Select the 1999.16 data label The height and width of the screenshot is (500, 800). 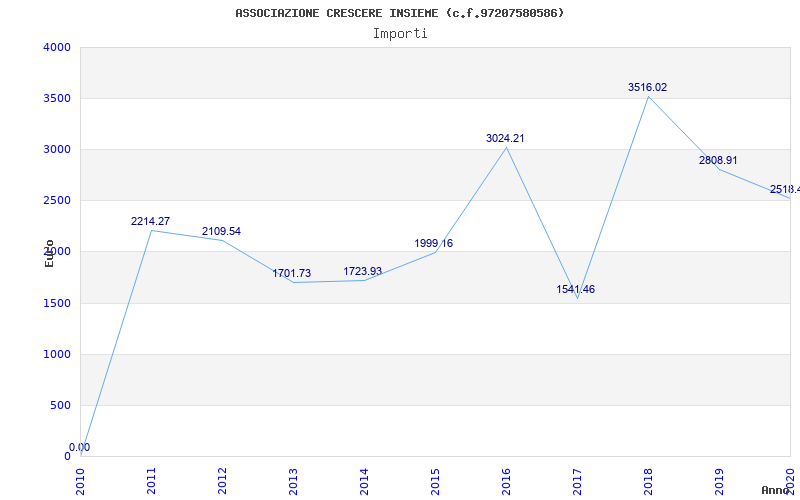click(x=434, y=243)
